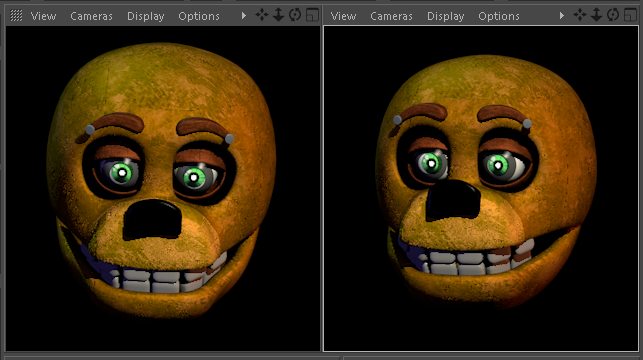Open the Options menu in left viewport
This screenshot has width=643, height=360.
click(198, 16)
